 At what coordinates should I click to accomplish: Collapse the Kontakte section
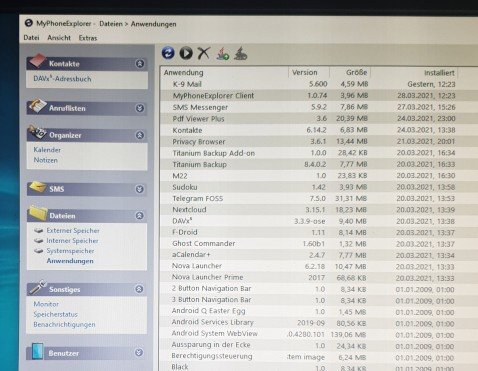(x=140, y=63)
